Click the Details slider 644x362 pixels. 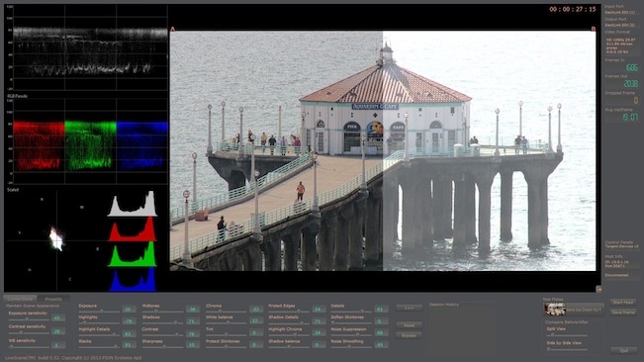(352, 312)
